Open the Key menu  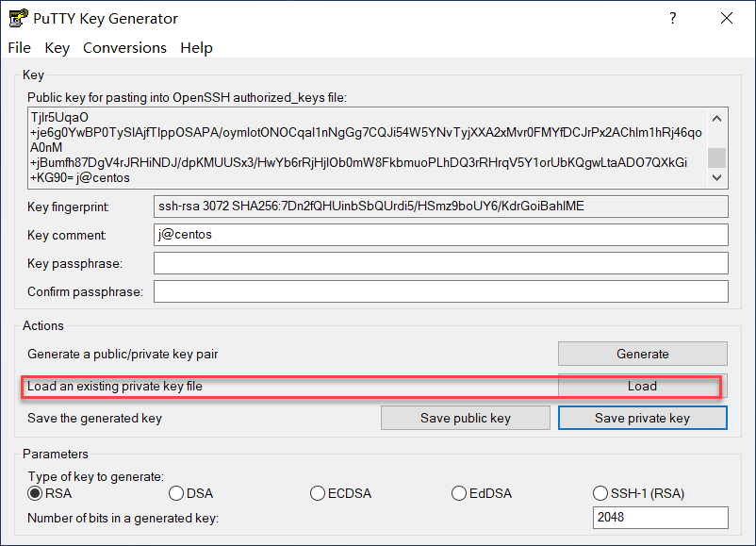point(57,48)
